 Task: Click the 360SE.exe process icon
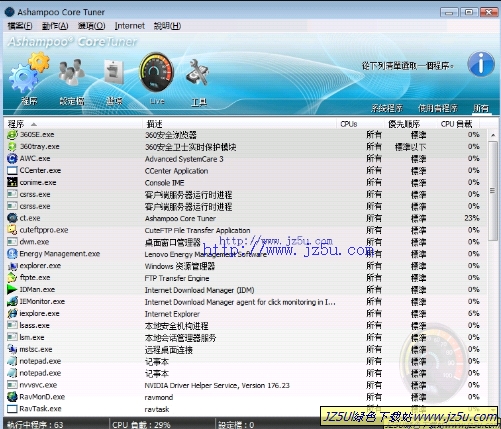[12, 135]
